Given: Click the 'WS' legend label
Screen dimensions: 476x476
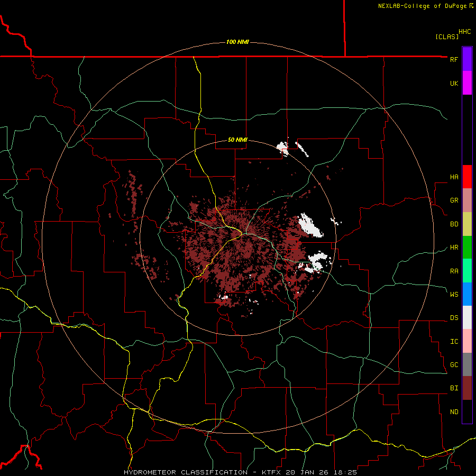Looking at the screenshot, I should [454, 294].
